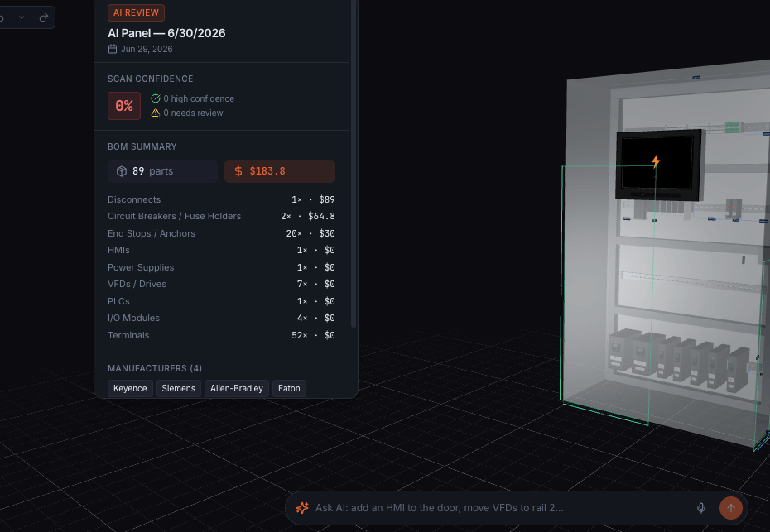770x532 pixels.
Task: Click the high confidence checkmark icon
Action: pos(155,98)
